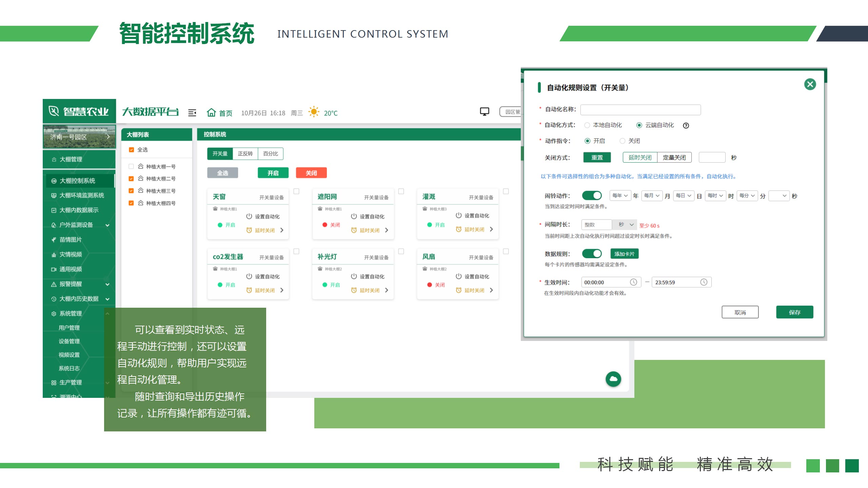This screenshot has width=868, height=488.
Task: Click 设置自动化 power icon on 天窗 card
Action: [249, 216]
